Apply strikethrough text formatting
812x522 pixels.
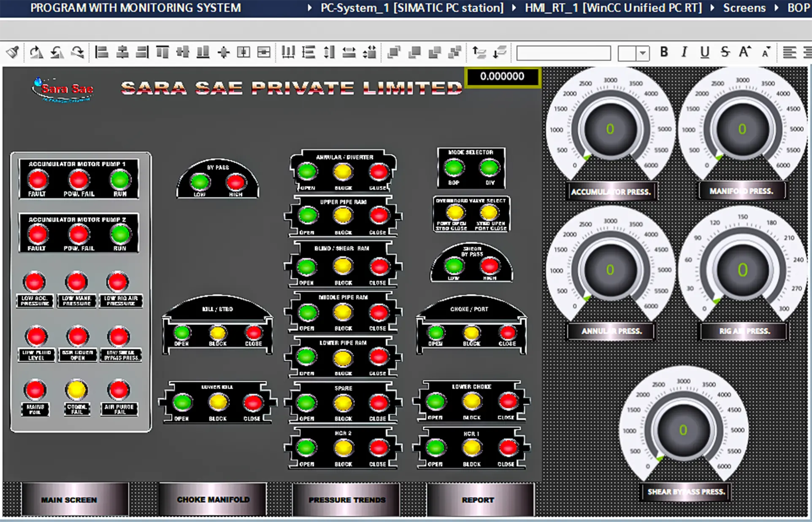click(725, 52)
